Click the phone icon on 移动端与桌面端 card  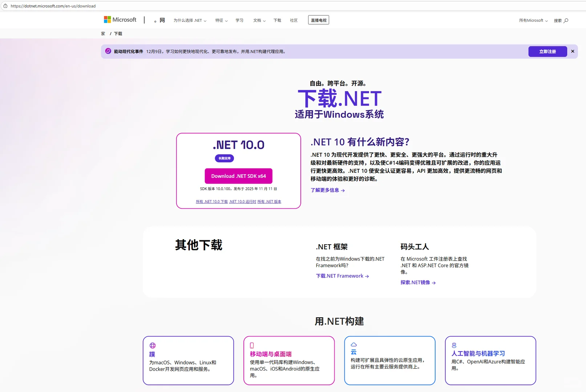251,345
